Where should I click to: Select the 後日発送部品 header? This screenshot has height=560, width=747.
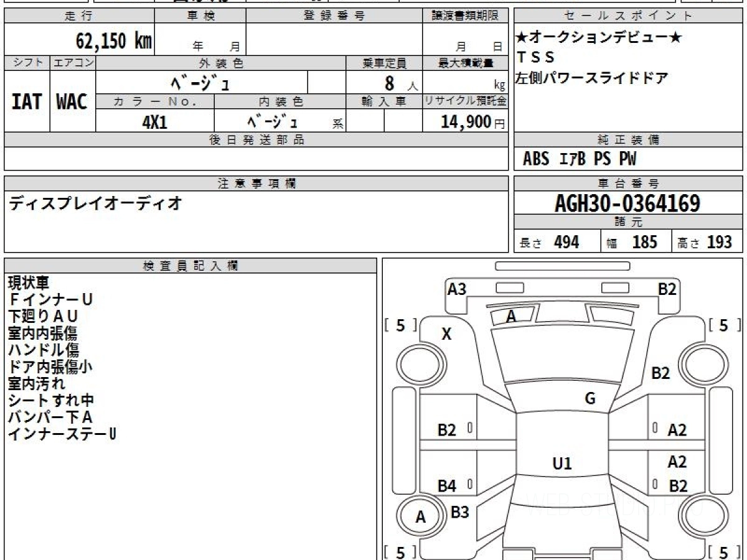coord(256,140)
